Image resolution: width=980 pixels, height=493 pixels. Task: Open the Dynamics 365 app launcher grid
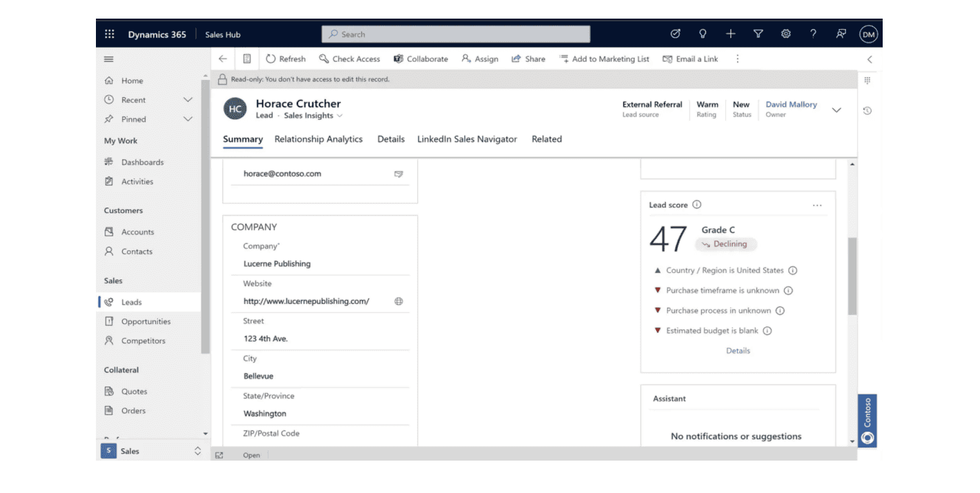point(110,34)
